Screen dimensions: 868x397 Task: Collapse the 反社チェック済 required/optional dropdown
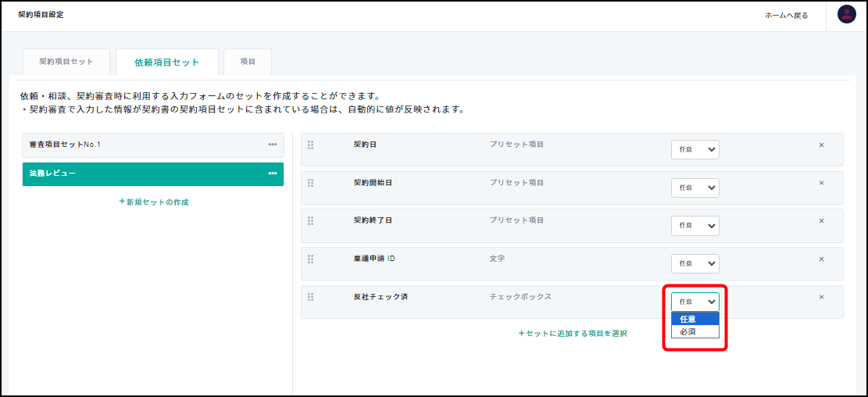click(695, 302)
